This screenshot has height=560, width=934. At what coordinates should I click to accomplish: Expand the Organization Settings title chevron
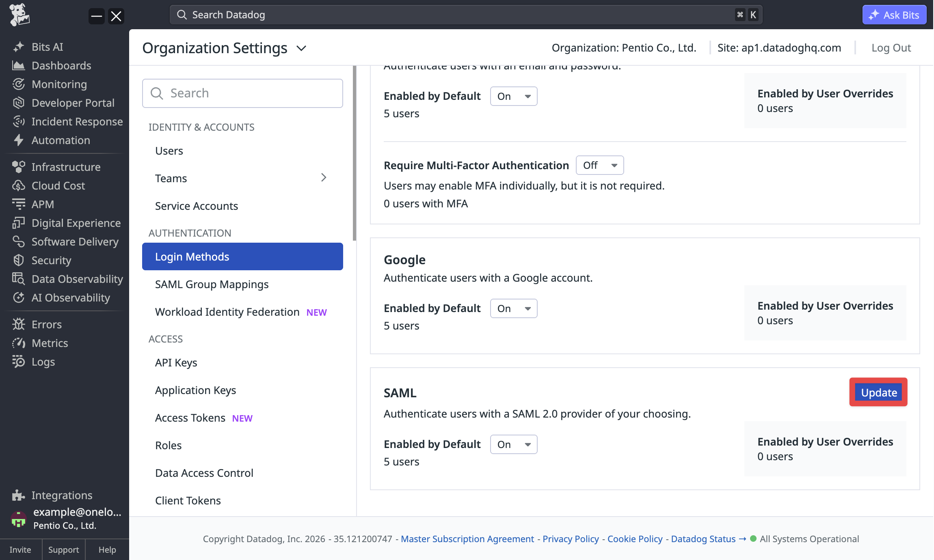pos(301,48)
